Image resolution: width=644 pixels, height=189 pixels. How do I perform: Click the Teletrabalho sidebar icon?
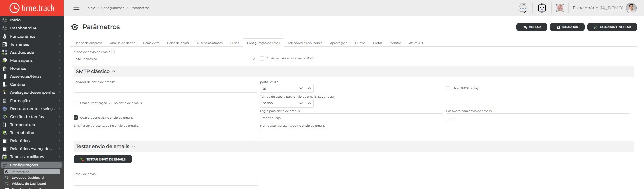(x=5, y=133)
